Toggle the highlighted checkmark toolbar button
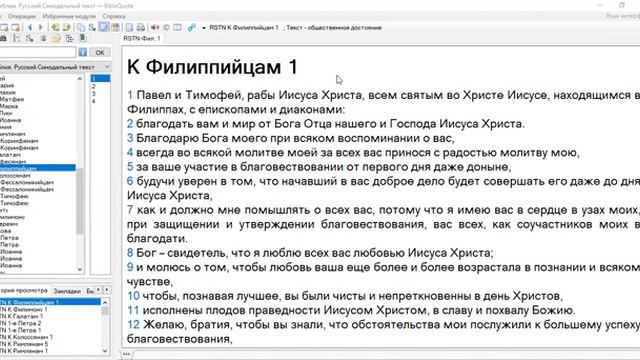This screenshot has width=640, height=360. 104,27
